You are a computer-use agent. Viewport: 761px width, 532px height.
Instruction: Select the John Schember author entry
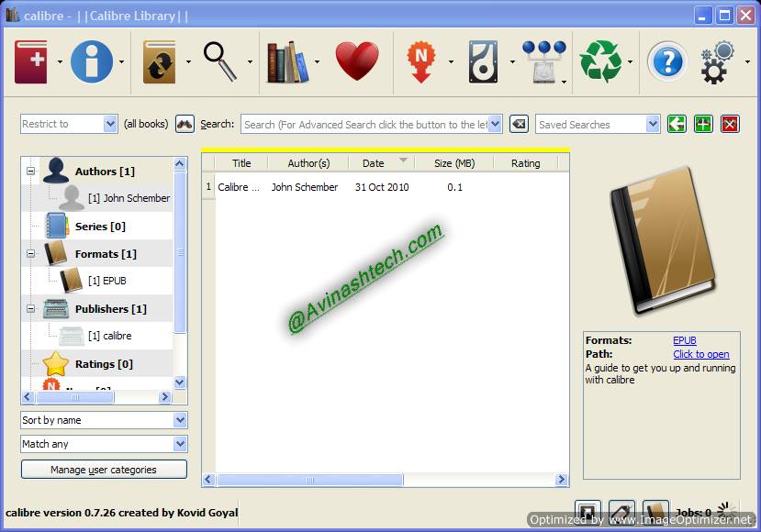[x=129, y=198]
